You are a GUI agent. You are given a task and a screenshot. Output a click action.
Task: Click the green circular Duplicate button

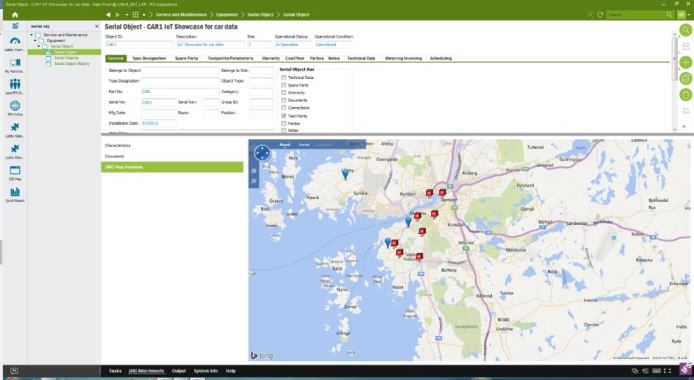[x=686, y=79]
